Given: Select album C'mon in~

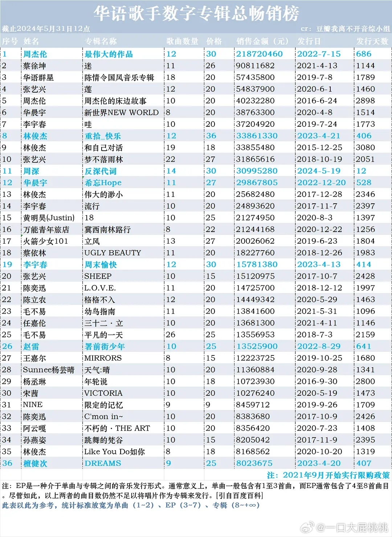Looking at the screenshot, I should (103, 416).
